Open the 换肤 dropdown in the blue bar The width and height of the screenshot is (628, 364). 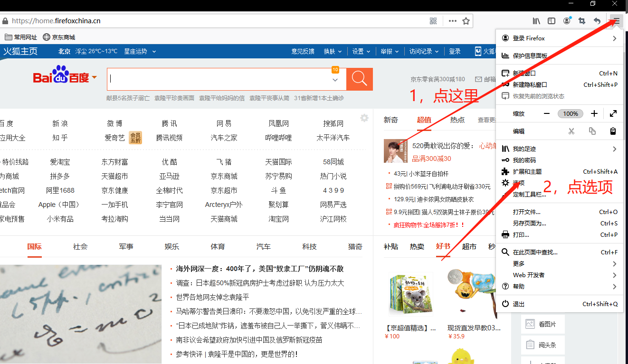coord(333,51)
